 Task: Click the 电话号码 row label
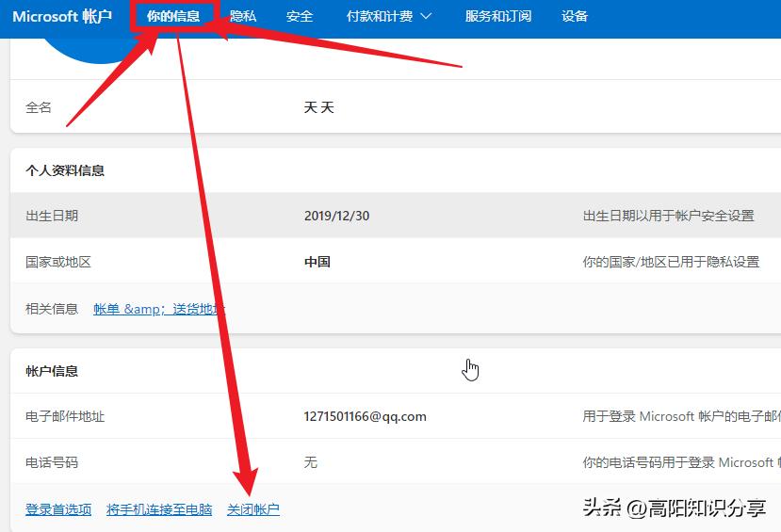52,462
